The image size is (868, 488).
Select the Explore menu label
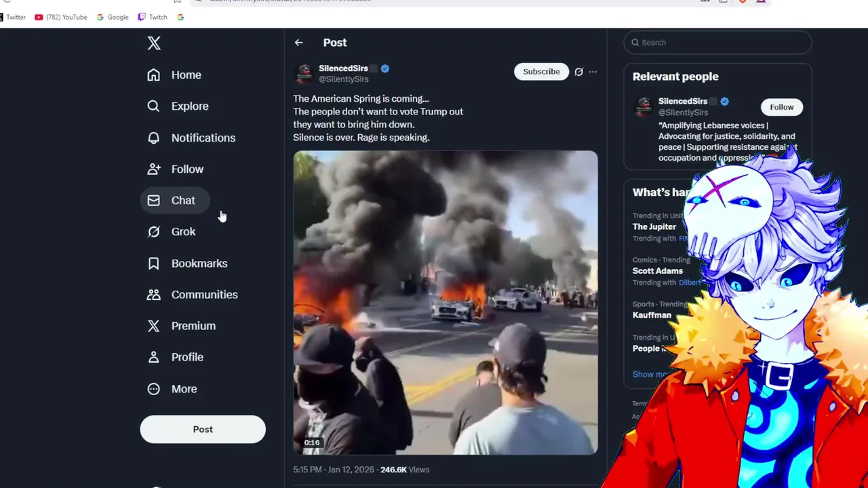click(x=190, y=106)
